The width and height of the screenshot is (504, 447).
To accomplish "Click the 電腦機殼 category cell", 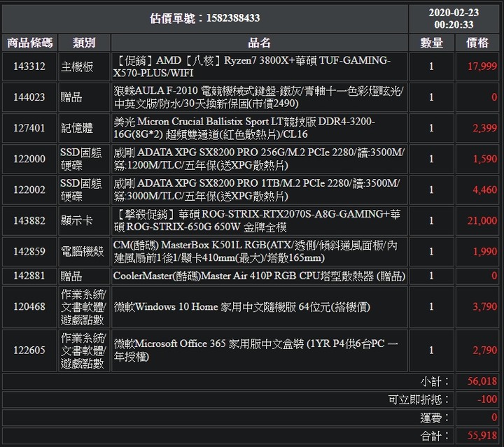I will pos(83,251).
